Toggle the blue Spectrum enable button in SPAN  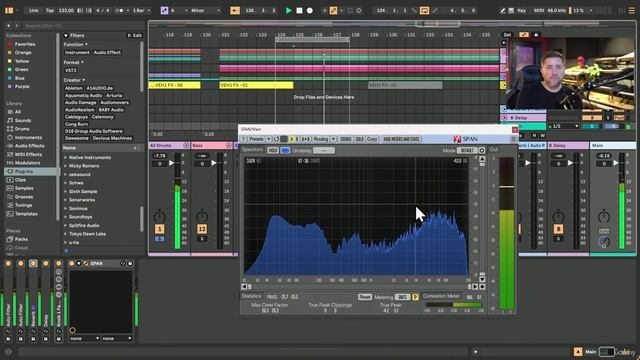pyautogui.click(x=285, y=151)
